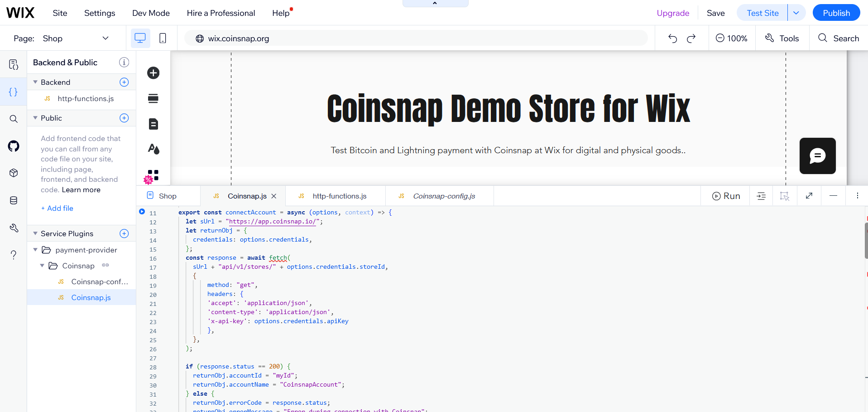
Task: Open Site Design styling panel
Action: (x=153, y=149)
